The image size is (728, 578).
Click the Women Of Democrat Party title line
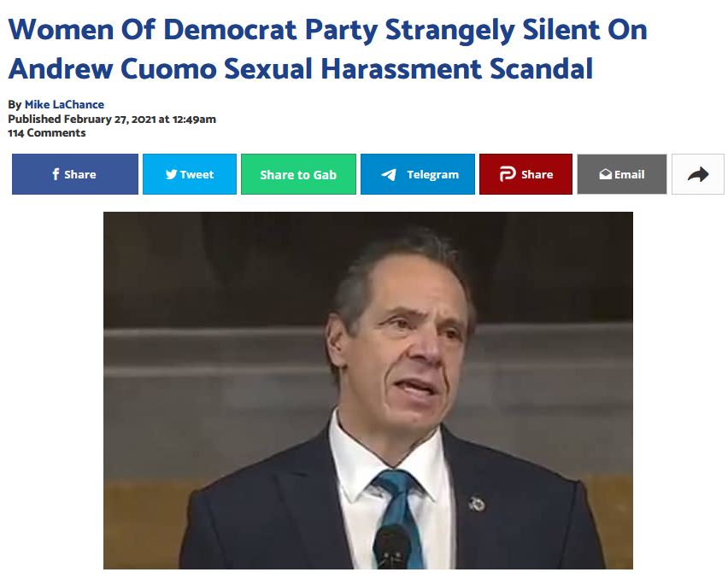(327, 30)
